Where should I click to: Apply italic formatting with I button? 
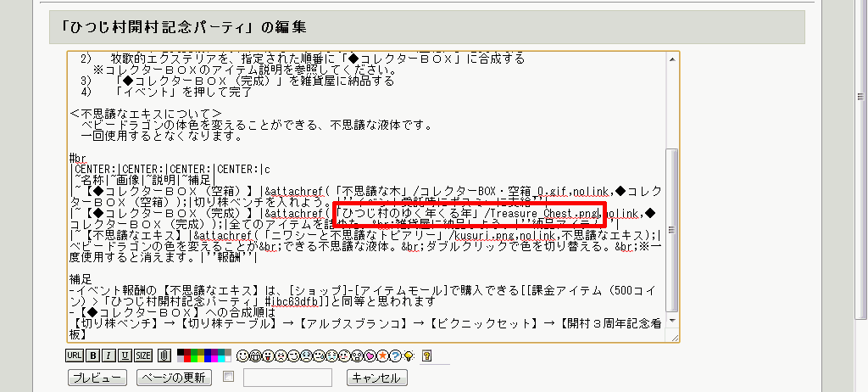pos(108,356)
